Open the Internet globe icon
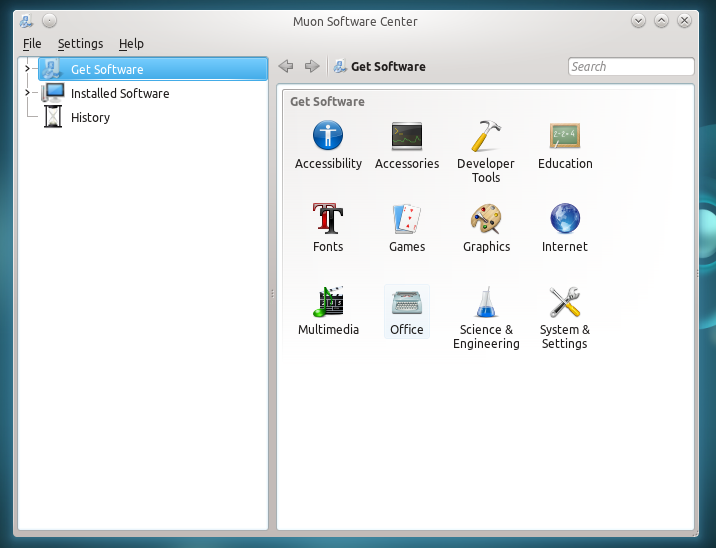 (565, 218)
